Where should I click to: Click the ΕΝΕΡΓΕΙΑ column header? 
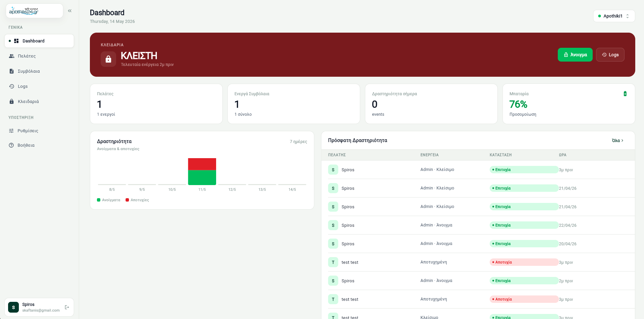click(x=430, y=155)
